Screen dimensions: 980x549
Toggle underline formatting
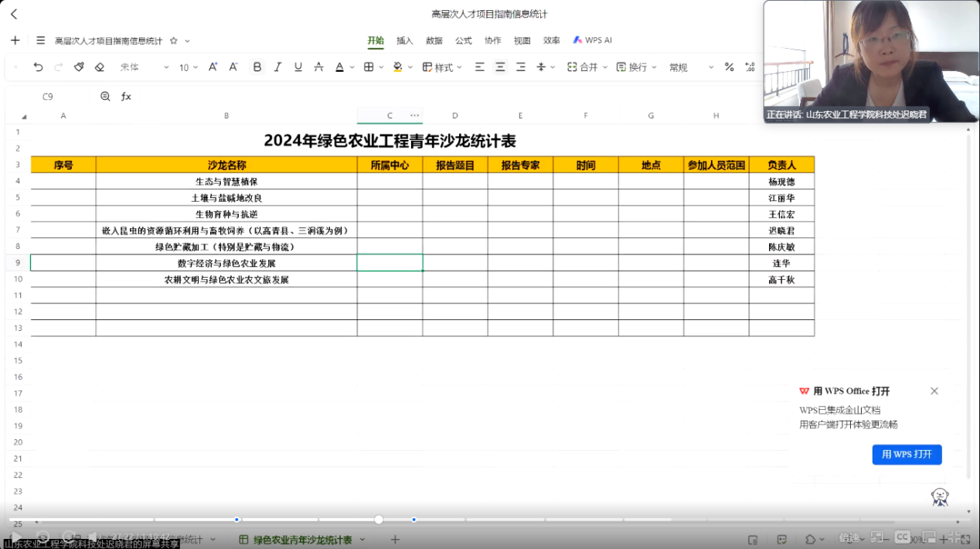[298, 67]
